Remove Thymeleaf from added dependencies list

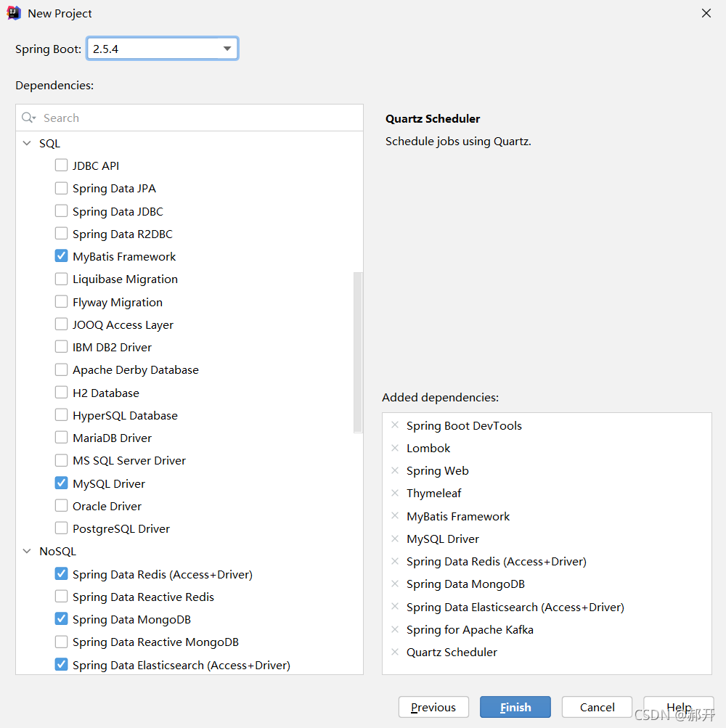tap(395, 493)
